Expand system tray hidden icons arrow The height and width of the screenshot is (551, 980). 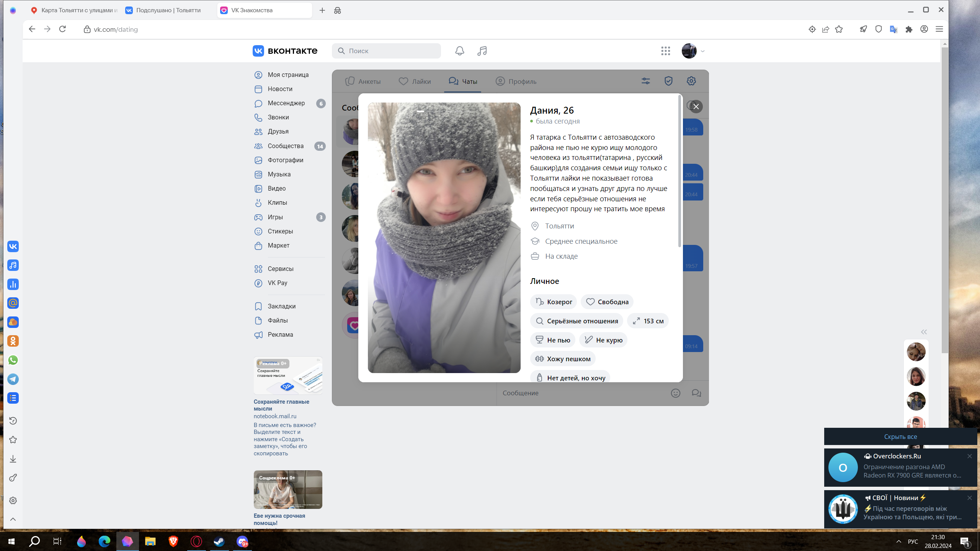point(898,541)
